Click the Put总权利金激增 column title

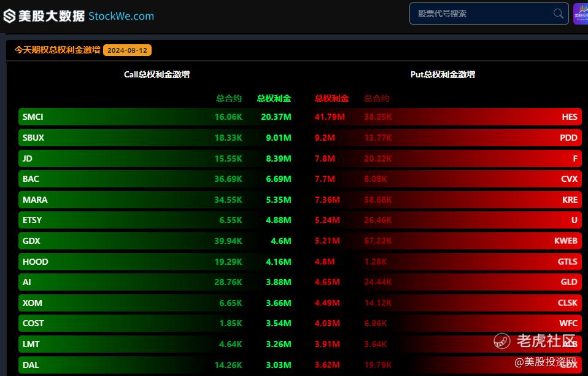point(443,74)
